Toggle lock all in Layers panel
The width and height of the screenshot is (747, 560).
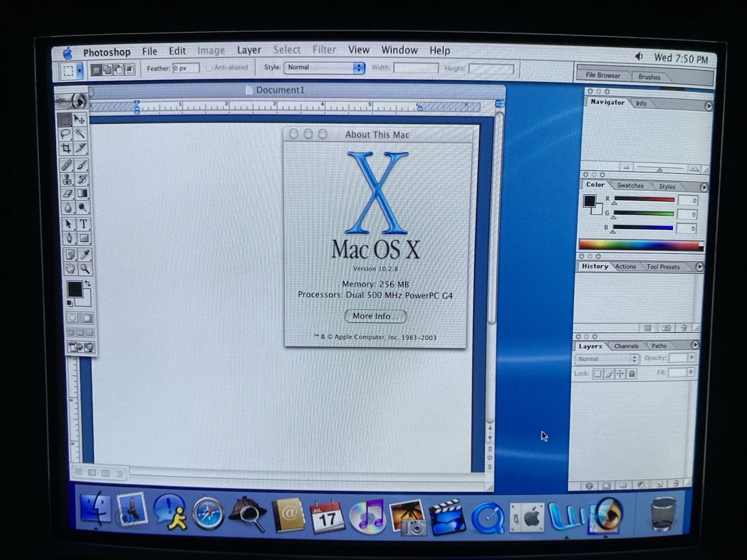point(631,374)
